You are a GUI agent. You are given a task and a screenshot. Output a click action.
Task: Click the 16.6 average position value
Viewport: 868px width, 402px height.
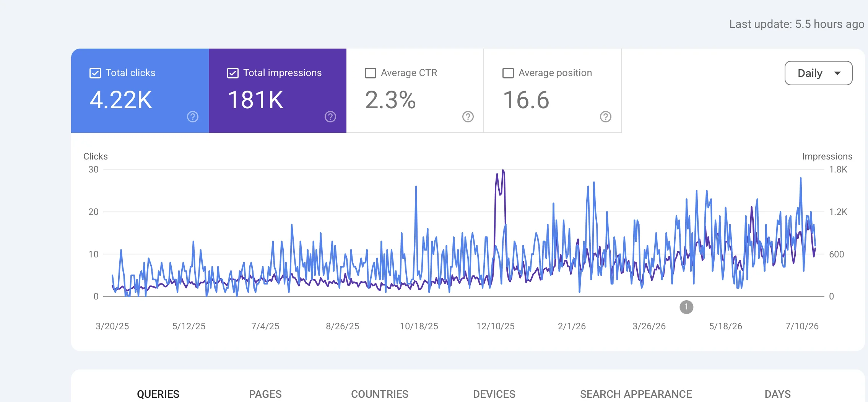click(526, 100)
